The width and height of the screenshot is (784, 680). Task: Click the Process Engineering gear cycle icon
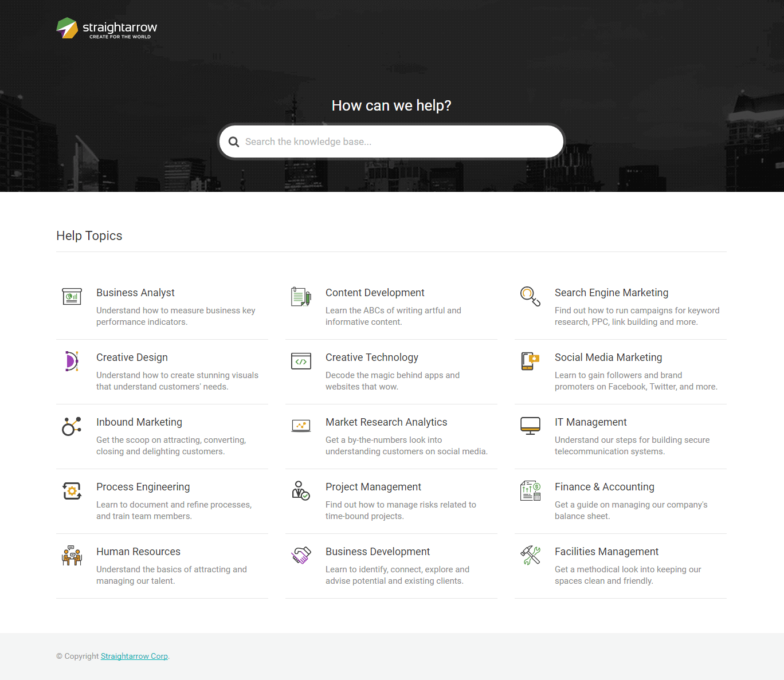click(x=72, y=490)
